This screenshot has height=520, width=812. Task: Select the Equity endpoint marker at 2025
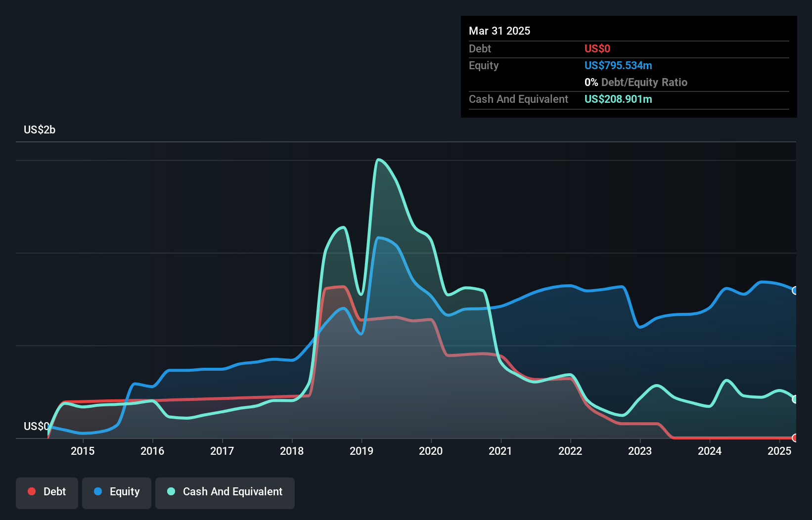(795, 291)
